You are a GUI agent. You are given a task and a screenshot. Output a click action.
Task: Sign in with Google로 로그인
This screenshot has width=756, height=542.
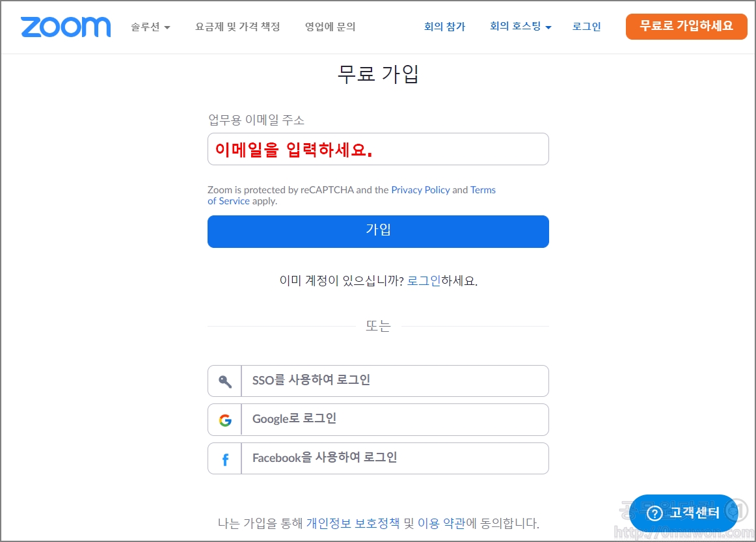click(x=378, y=420)
